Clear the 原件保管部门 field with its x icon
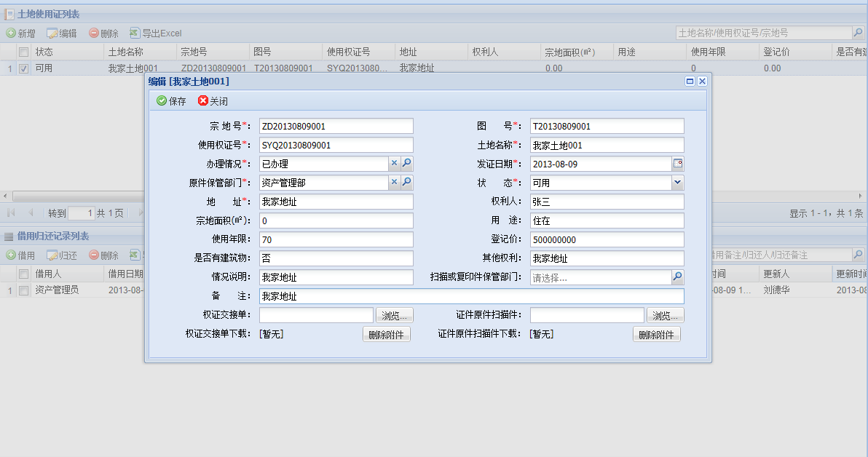868x457 pixels. click(x=394, y=182)
